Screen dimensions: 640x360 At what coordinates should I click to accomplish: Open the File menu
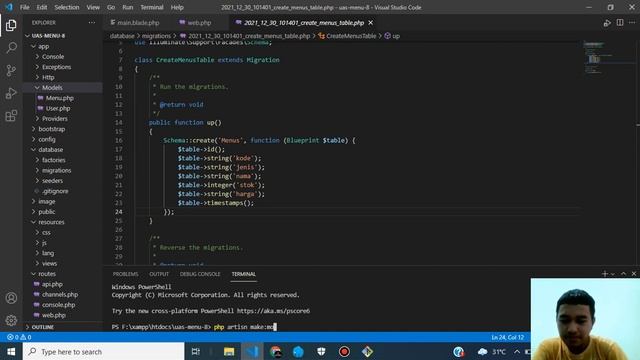24,7
